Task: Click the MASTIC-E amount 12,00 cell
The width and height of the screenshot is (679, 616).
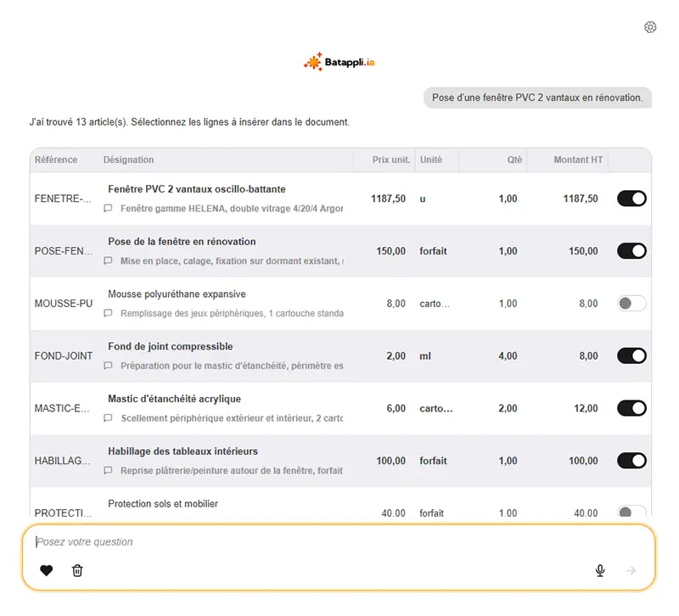Action: click(x=586, y=408)
